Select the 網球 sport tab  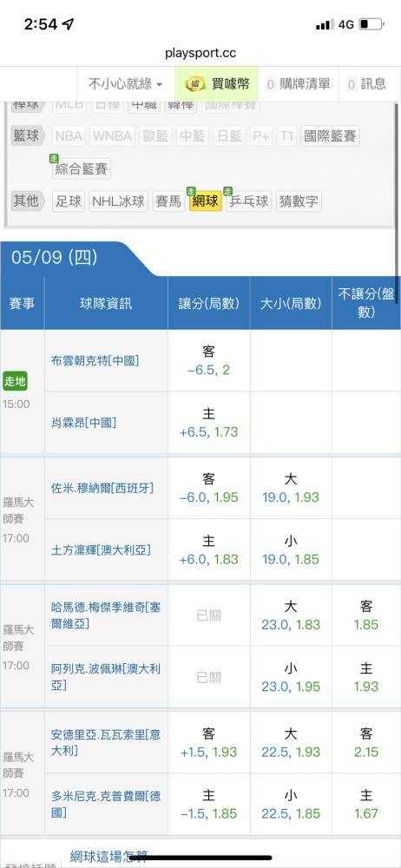click(x=204, y=201)
